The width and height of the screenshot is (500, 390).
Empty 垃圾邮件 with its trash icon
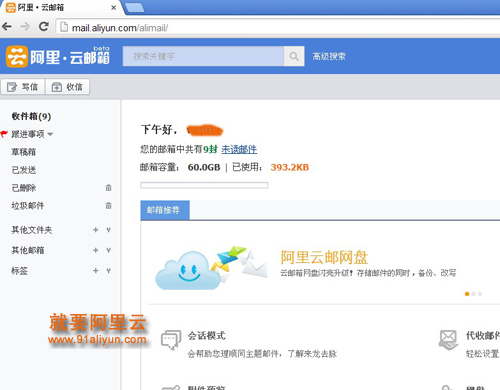click(x=108, y=206)
